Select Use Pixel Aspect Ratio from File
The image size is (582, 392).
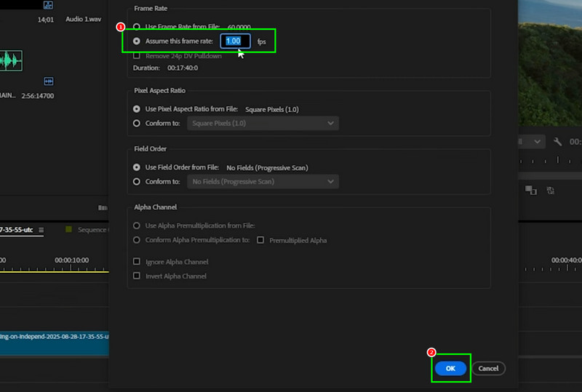(x=137, y=109)
